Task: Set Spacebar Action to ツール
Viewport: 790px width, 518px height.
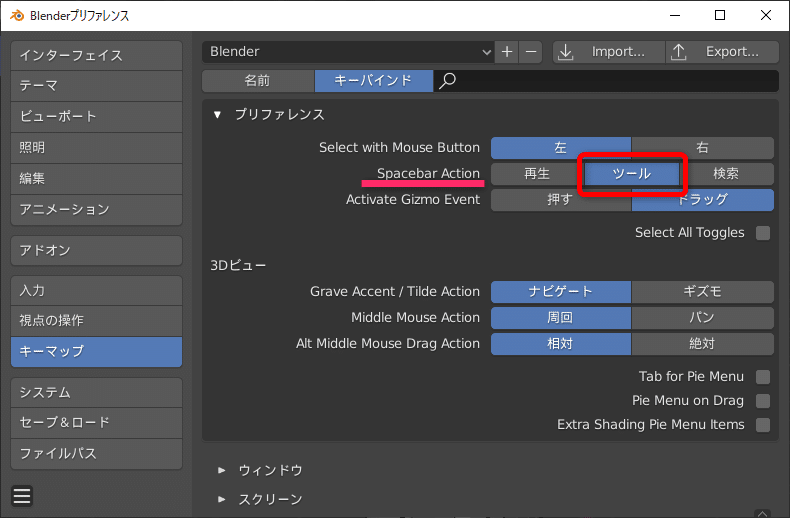Action: click(x=632, y=174)
